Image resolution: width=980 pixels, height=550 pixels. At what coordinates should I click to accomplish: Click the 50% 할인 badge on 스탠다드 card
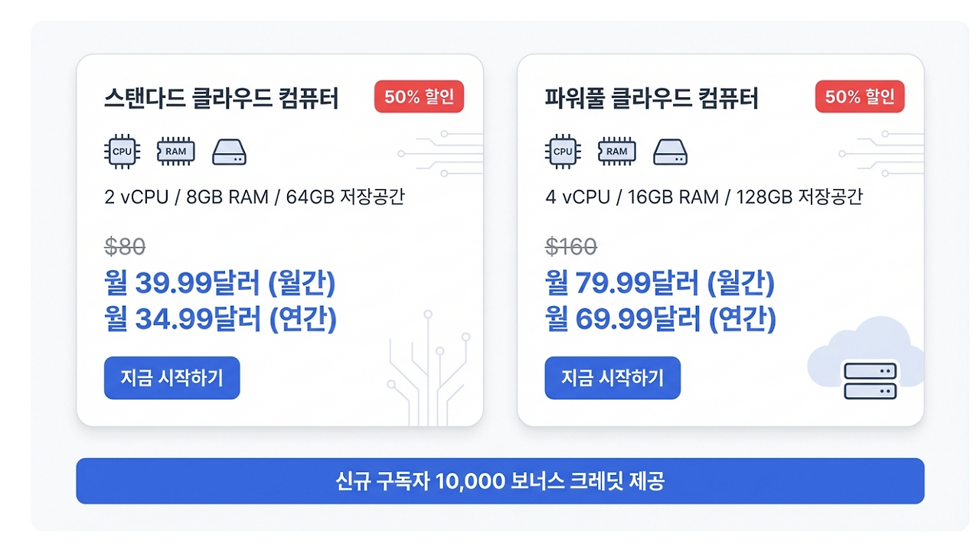click(x=419, y=97)
